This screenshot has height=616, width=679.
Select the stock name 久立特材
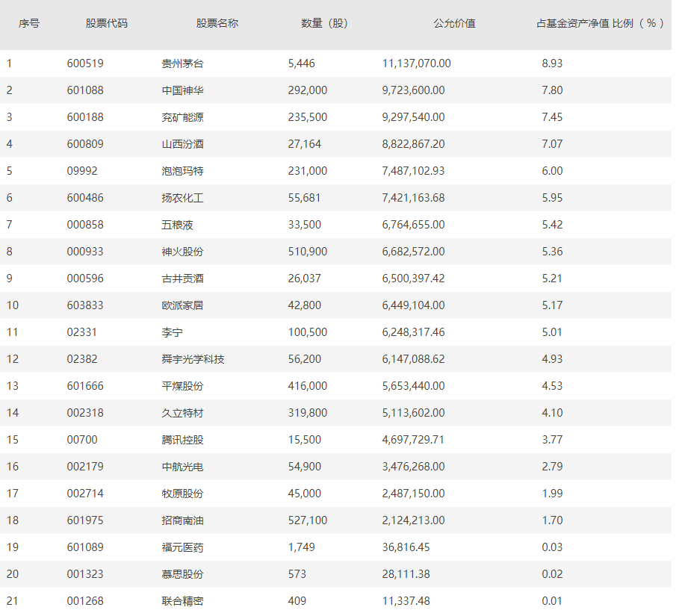(182, 413)
